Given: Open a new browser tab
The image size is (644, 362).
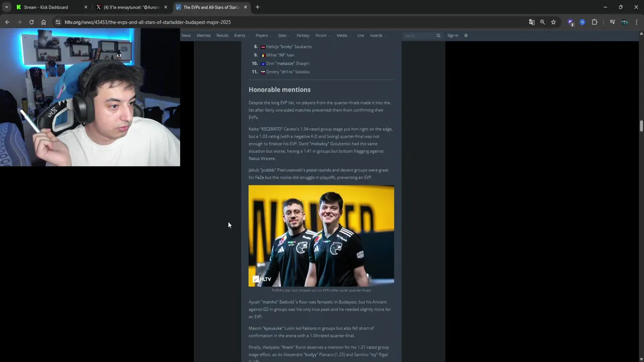Looking at the screenshot, I should coord(258,7).
